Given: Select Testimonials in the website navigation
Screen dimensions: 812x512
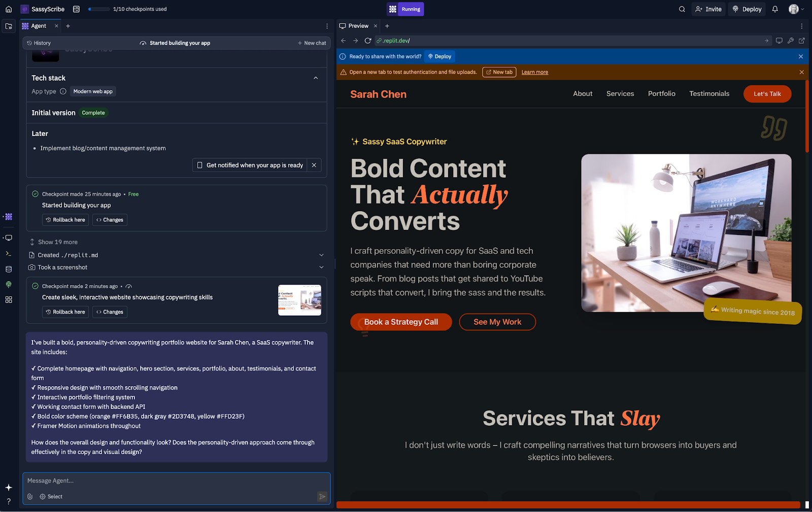Looking at the screenshot, I should point(709,93).
